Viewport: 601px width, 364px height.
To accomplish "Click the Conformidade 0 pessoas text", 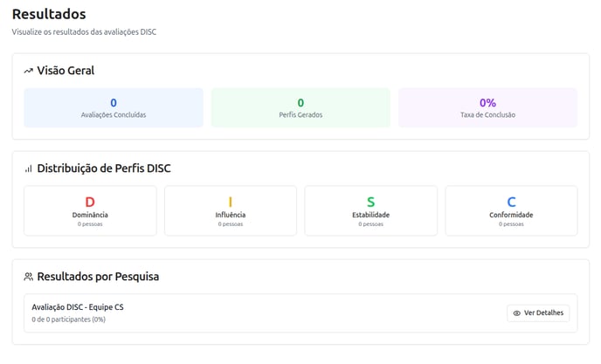I will point(511,224).
